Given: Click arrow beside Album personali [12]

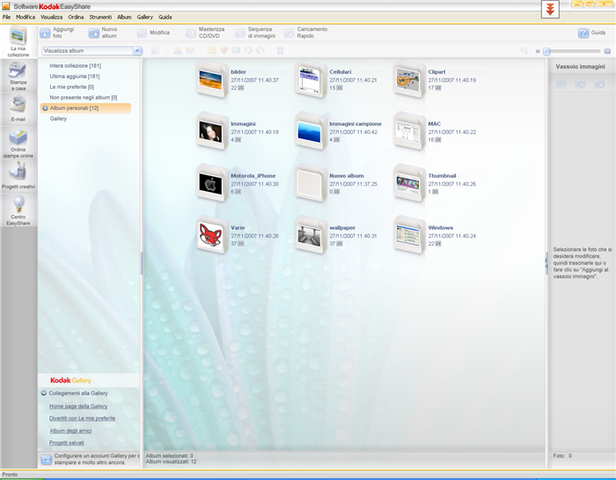Looking at the screenshot, I should [45, 108].
